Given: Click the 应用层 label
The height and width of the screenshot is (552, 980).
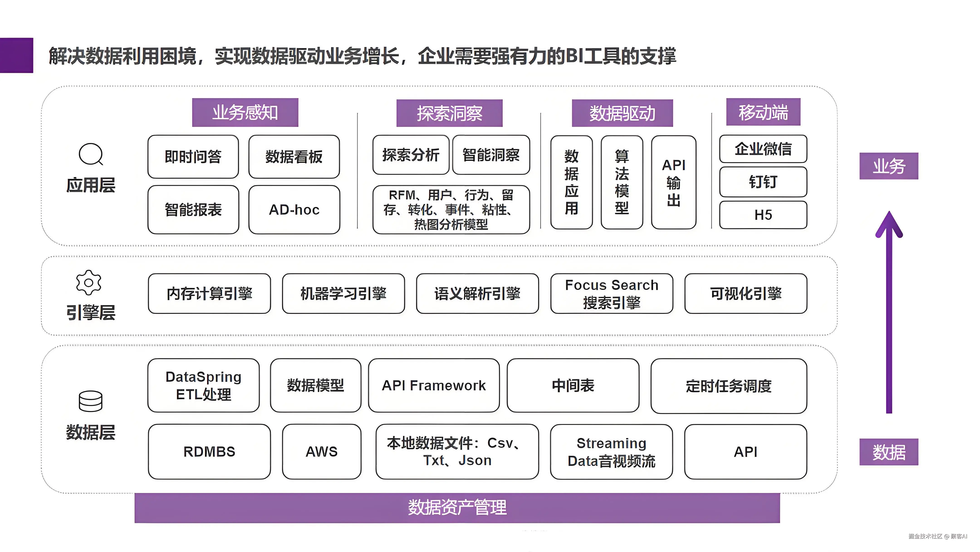Looking at the screenshot, I should coord(91,185).
